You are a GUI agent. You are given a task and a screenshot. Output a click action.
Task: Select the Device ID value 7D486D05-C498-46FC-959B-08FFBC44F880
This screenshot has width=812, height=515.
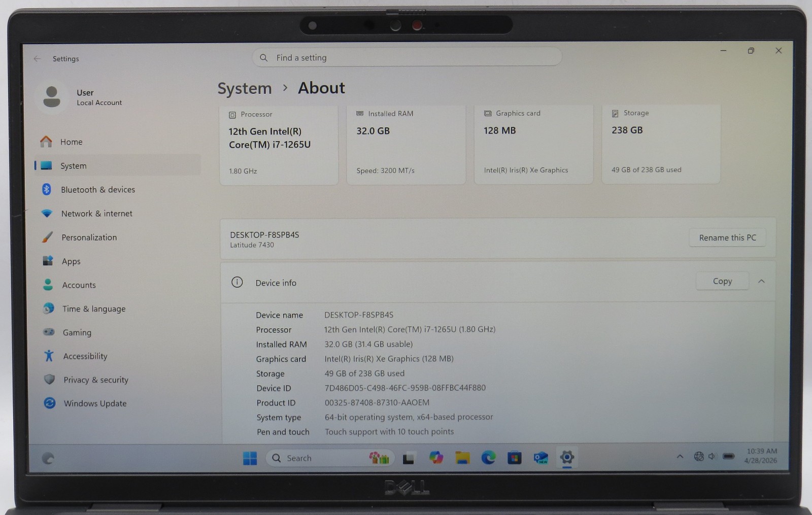pos(405,388)
